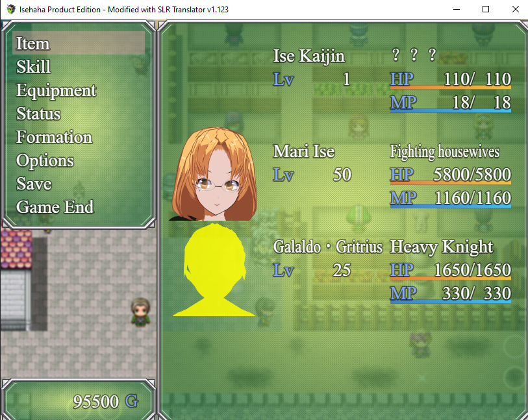Select party member Ise Kaijin name
This screenshot has height=420, width=528.
(309, 56)
